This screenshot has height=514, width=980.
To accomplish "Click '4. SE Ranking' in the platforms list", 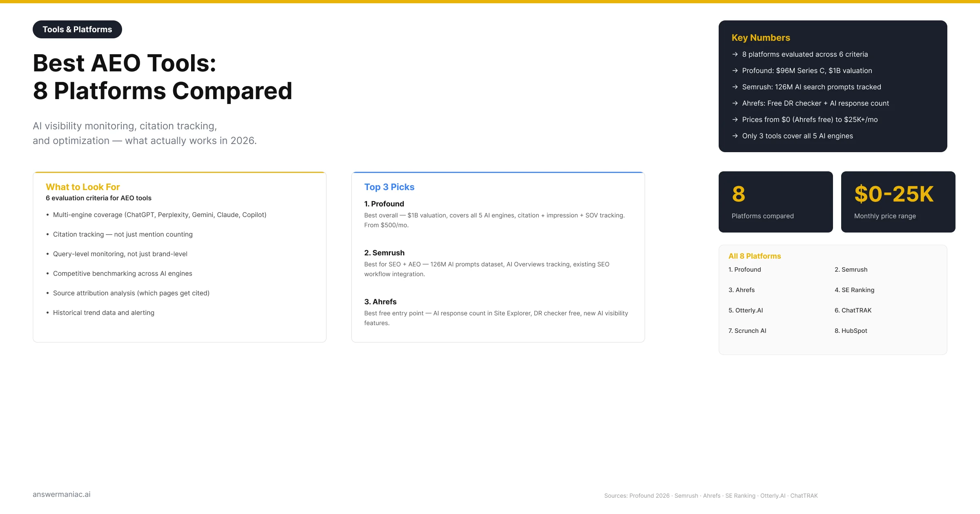I will [854, 290].
